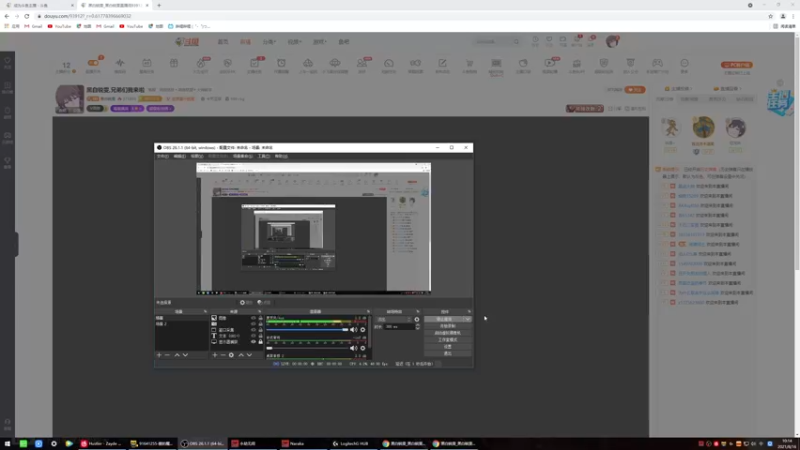Click the stop streaming button in OBS Controls
800x450 pixels.
point(444,319)
